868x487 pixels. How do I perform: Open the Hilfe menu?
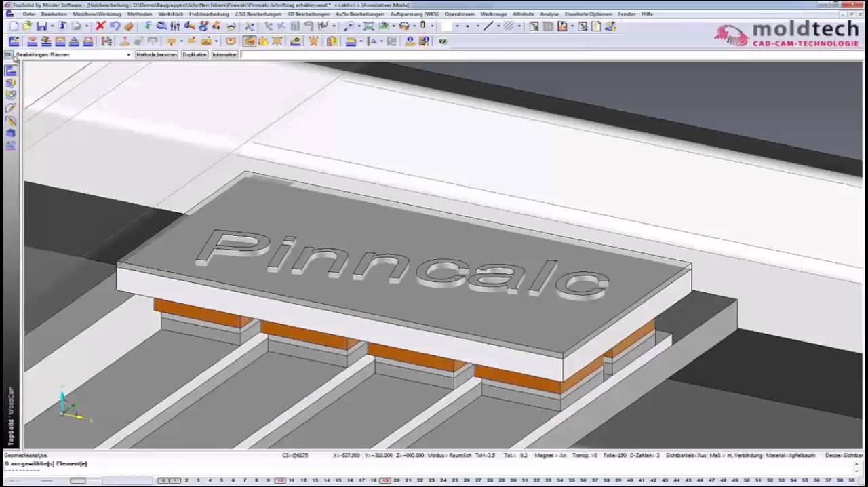click(x=648, y=14)
